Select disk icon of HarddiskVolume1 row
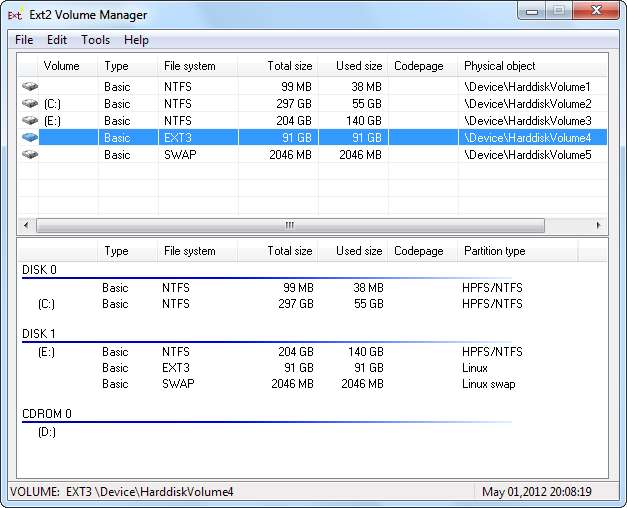The height and width of the screenshot is (508, 627). point(30,86)
